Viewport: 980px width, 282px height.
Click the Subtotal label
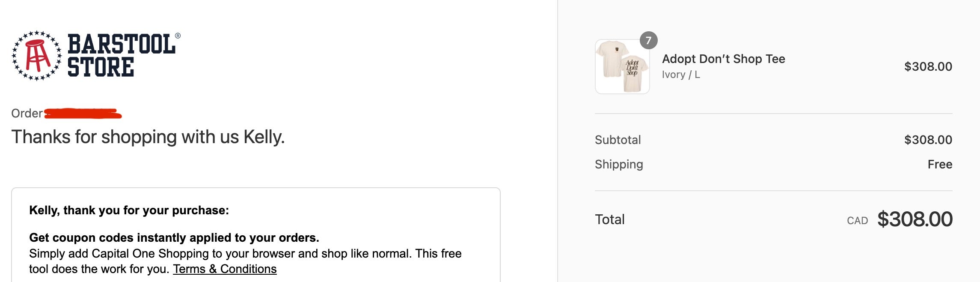(x=618, y=140)
